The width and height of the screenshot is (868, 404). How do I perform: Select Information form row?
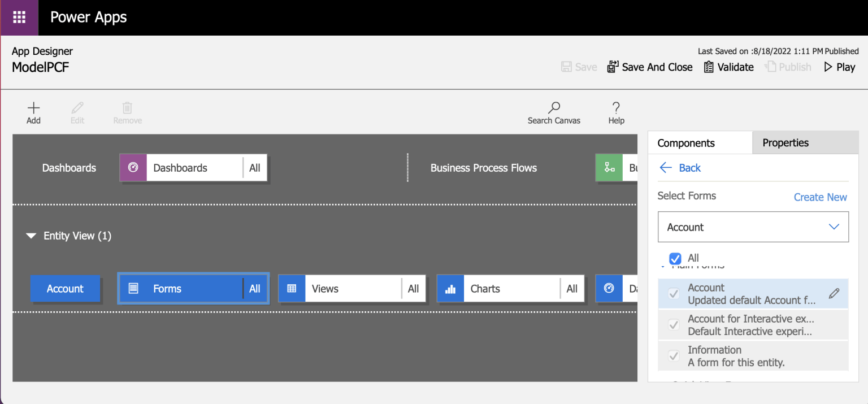(x=753, y=356)
